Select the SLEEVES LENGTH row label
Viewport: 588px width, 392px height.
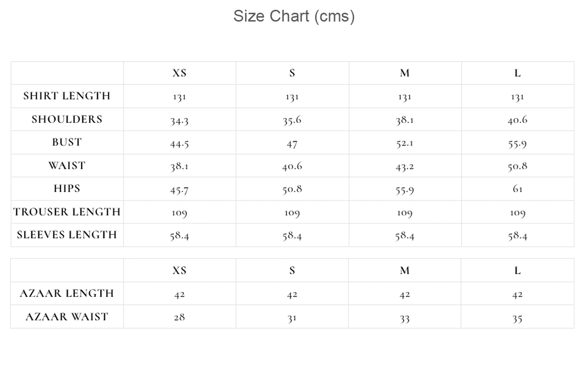67,235
